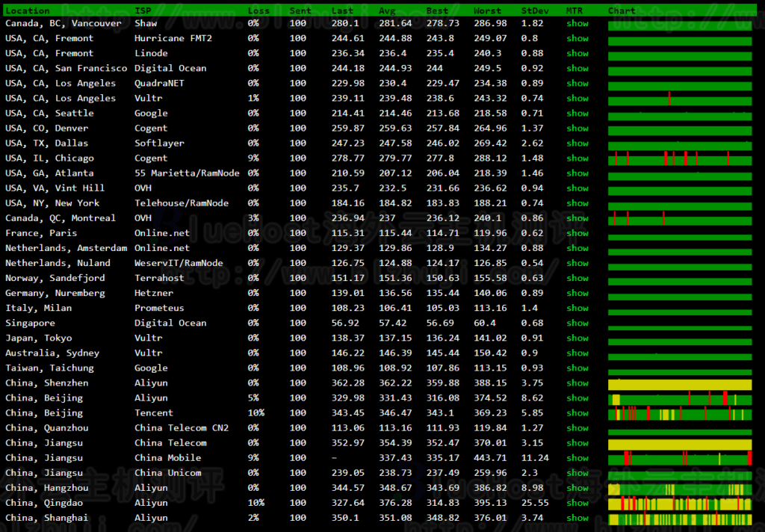The width and height of the screenshot is (765, 532).
Task: Select the "USA, CO, Denver" location cell
Action: point(47,129)
